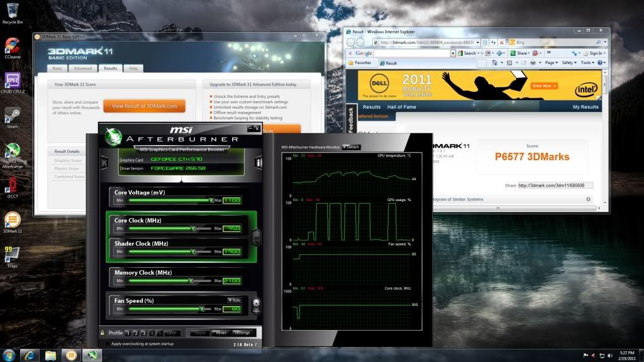Select the MSI Afterburner desktop shortcut
Image resolution: width=644 pixels, height=362 pixels.
[x=13, y=156]
